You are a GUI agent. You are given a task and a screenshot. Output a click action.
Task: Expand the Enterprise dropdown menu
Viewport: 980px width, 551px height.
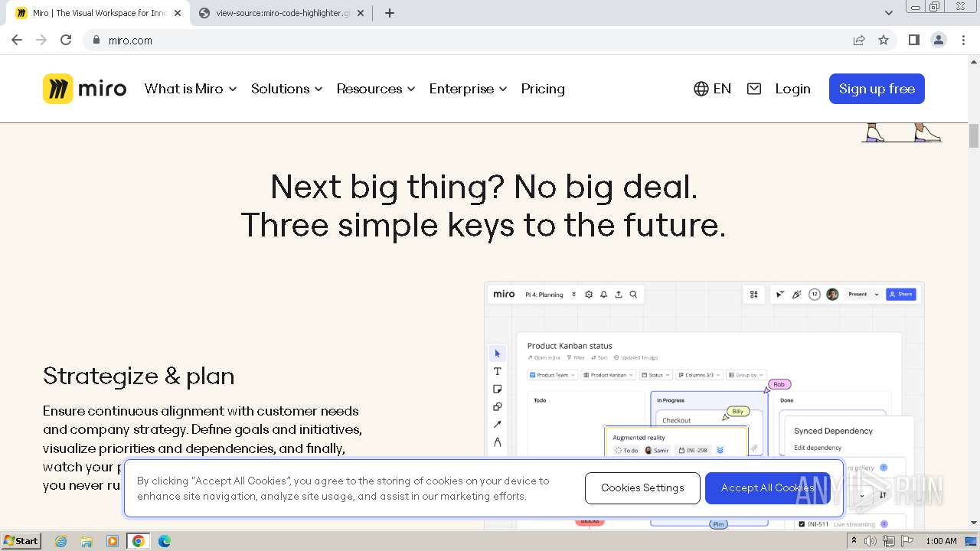coord(468,89)
